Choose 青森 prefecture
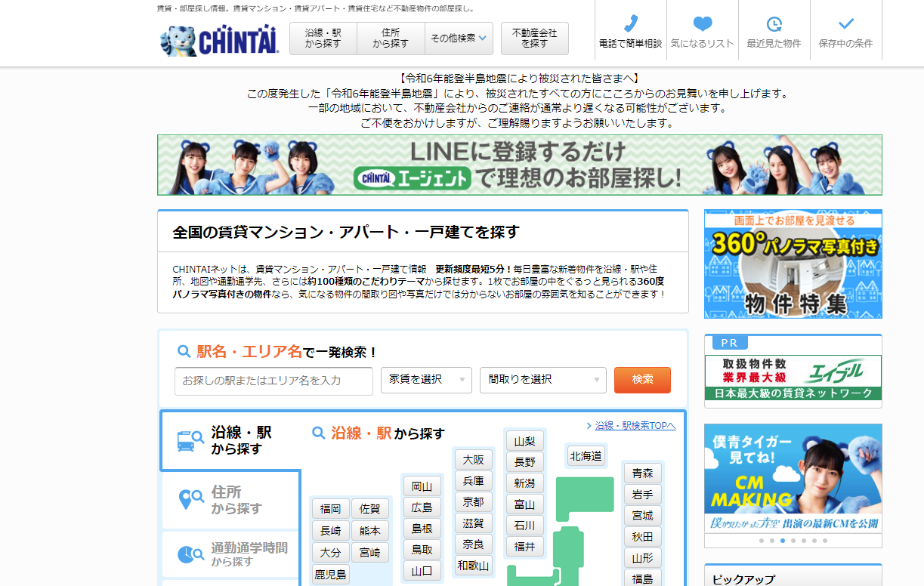 (643, 473)
